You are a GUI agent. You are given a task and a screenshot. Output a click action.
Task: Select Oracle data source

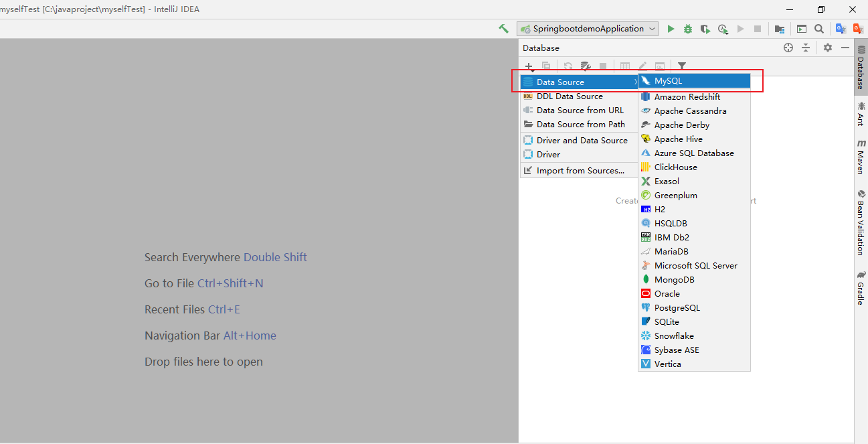694,293
